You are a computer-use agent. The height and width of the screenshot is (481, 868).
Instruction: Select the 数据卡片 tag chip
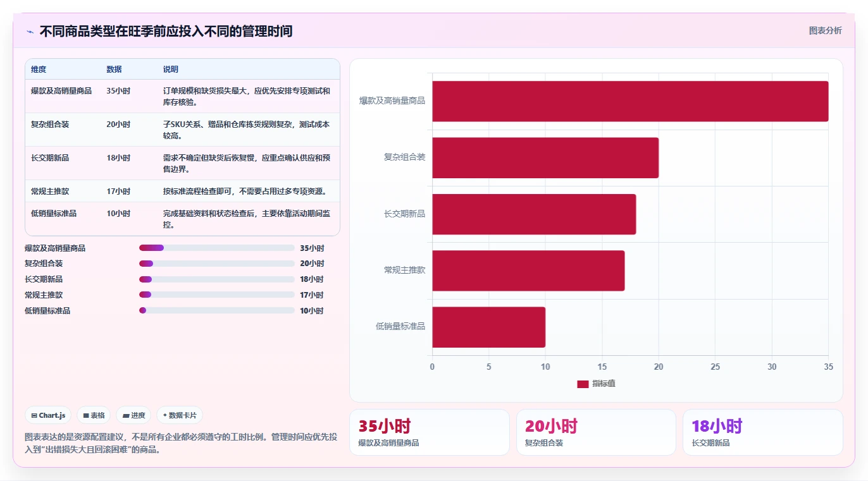pos(180,415)
